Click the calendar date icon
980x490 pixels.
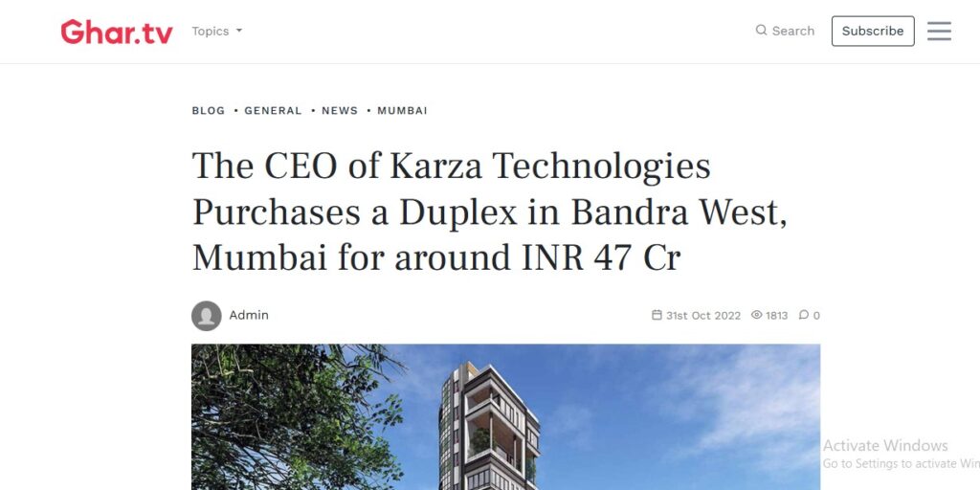pyautogui.click(x=657, y=315)
